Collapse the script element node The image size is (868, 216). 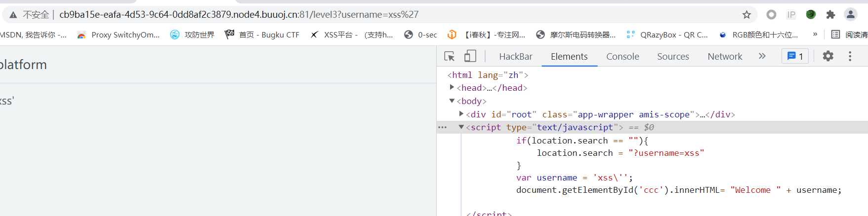[x=461, y=127]
